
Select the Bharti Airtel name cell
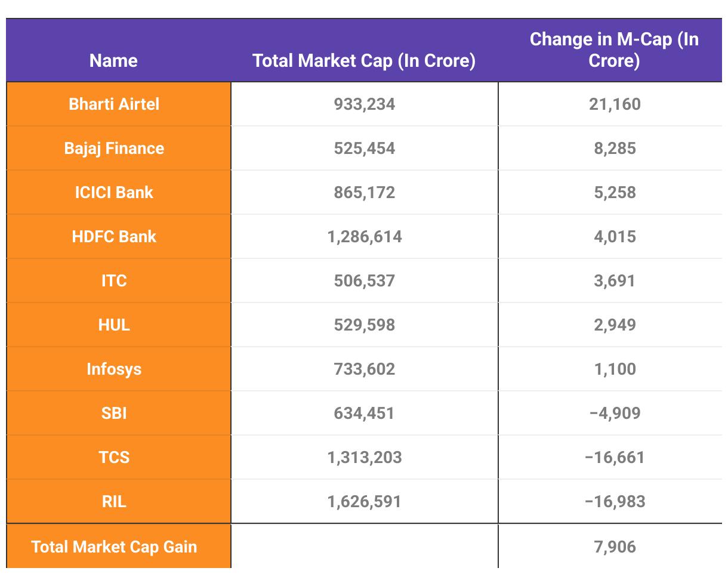[x=114, y=104]
